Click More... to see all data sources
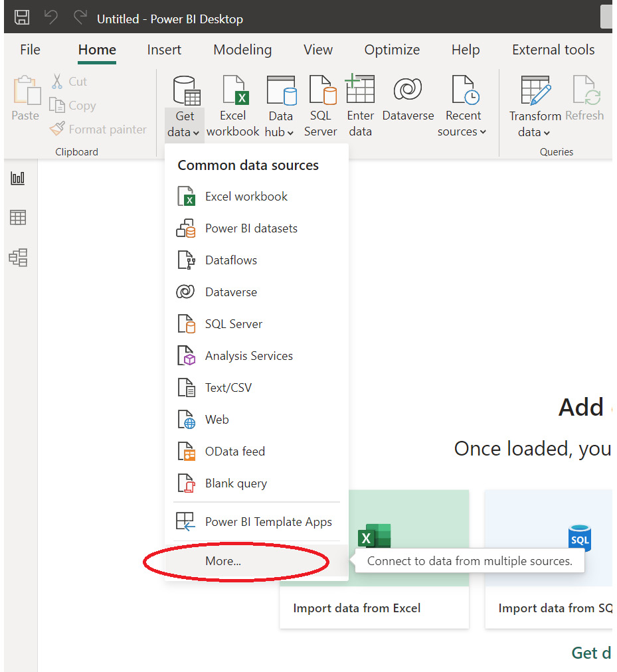617x672 pixels. click(x=256, y=560)
